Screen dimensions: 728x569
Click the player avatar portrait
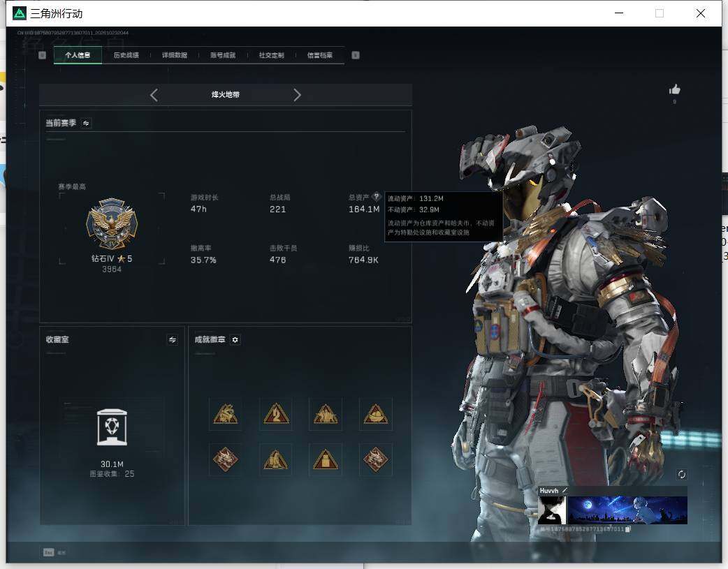pyautogui.click(x=552, y=510)
